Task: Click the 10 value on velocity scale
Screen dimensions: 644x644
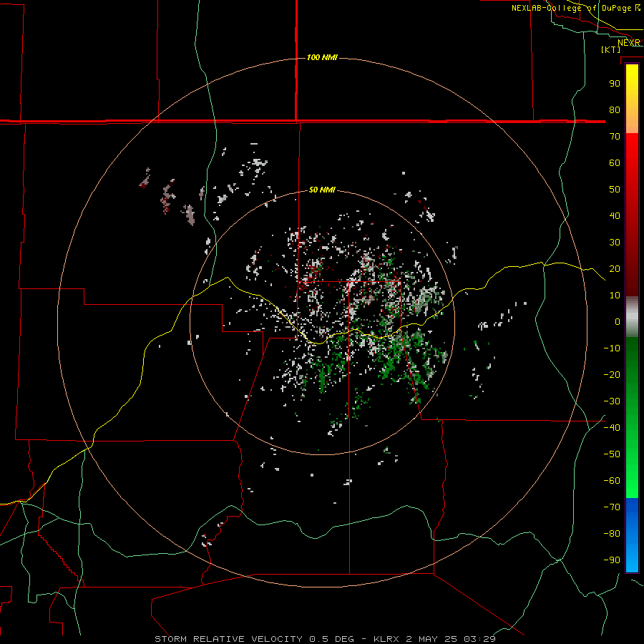Action: tap(615, 296)
